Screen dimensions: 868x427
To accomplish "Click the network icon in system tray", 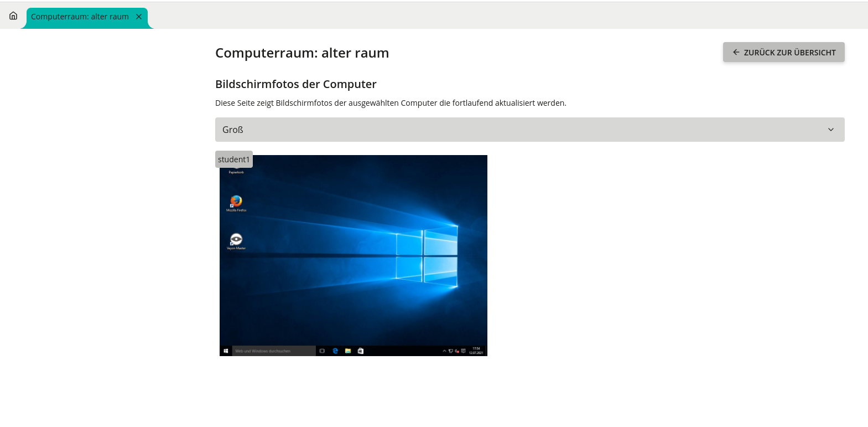I will point(450,351).
